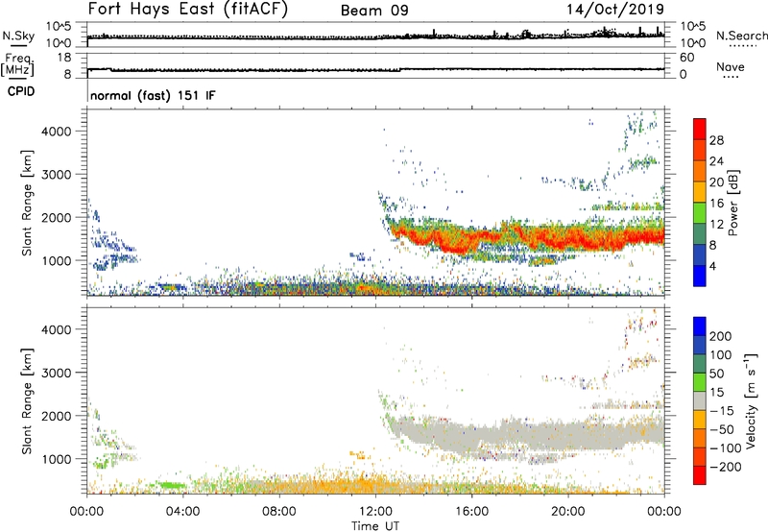768x532 pixels.
Task: Click the '2000' tick on the velocity plot axis
Action: point(57,416)
